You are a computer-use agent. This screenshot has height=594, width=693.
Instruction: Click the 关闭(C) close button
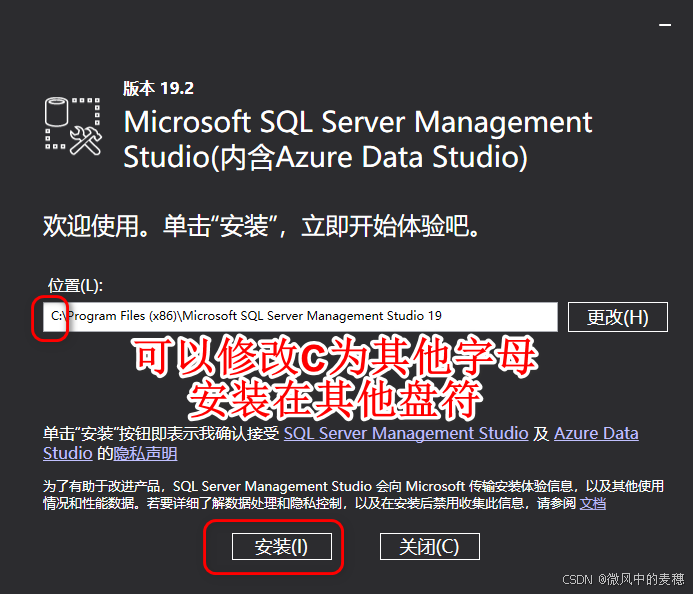[430, 547]
